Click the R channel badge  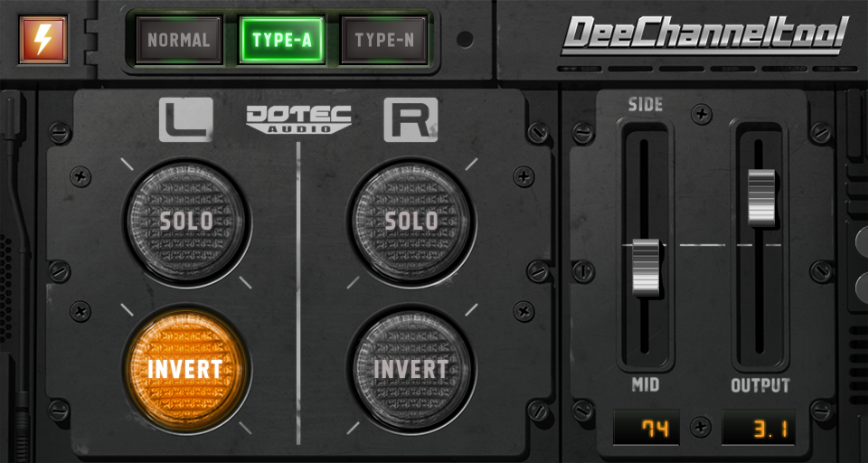[410, 119]
